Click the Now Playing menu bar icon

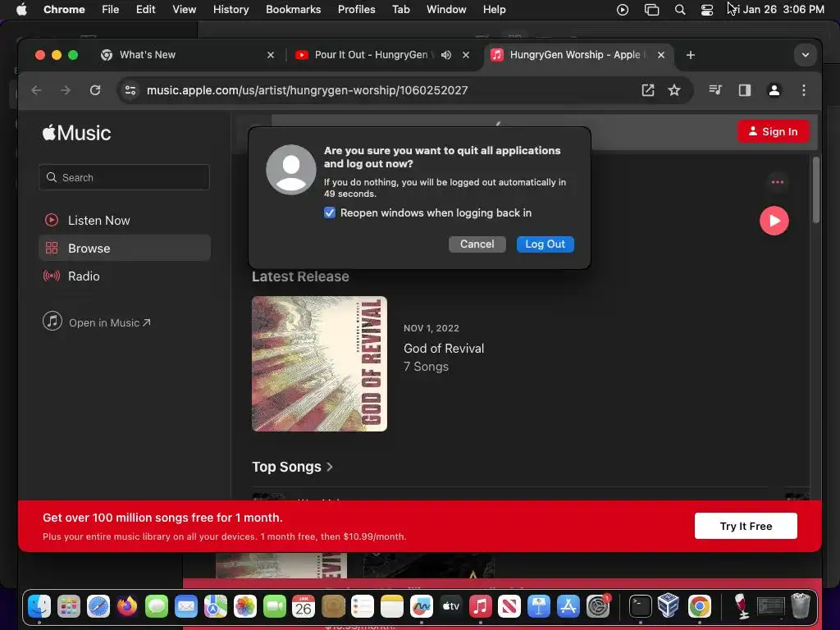coord(623,10)
